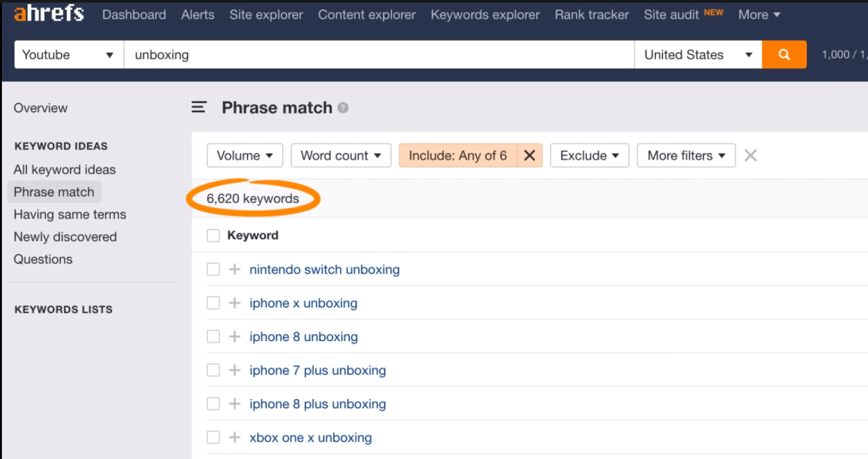
Task: Select Having same terms in sidebar
Action: pyautogui.click(x=70, y=215)
